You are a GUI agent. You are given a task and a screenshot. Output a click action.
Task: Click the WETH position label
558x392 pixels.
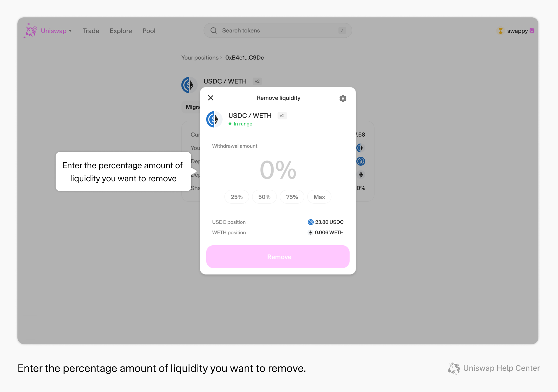pos(229,232)
